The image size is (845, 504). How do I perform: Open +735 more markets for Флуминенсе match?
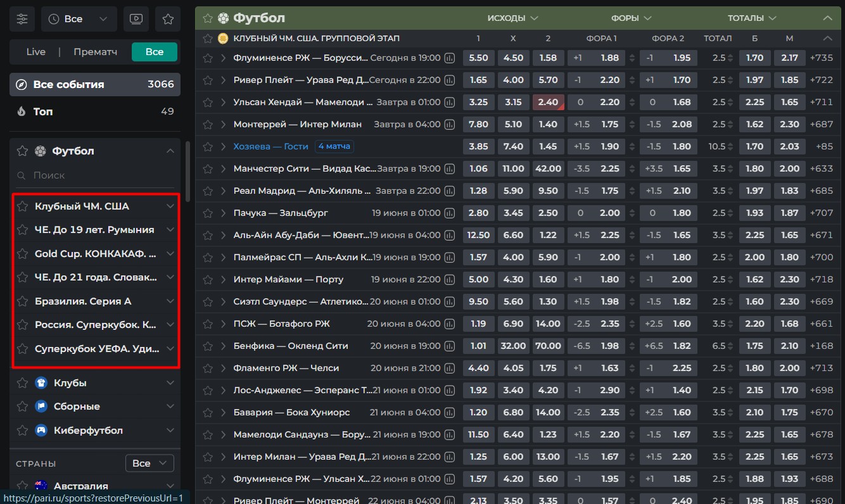point(822,58)
